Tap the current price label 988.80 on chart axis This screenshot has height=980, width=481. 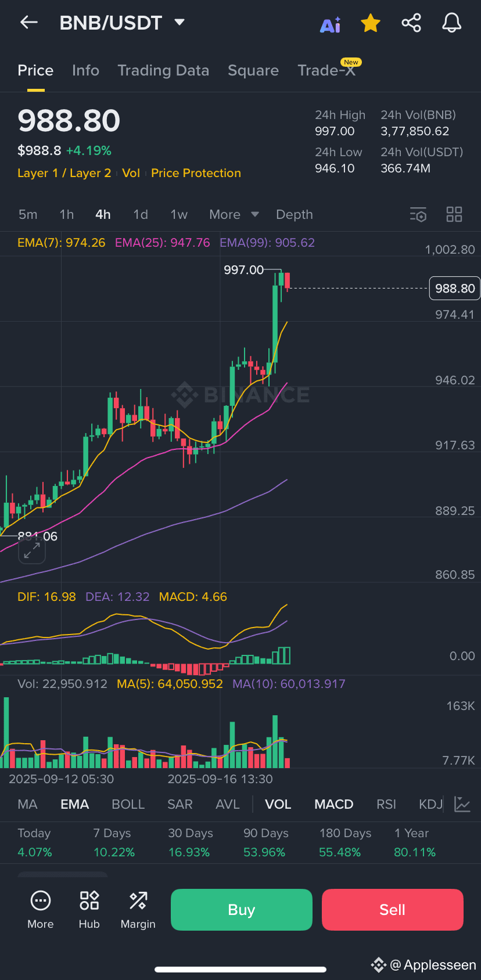point(455,289)
